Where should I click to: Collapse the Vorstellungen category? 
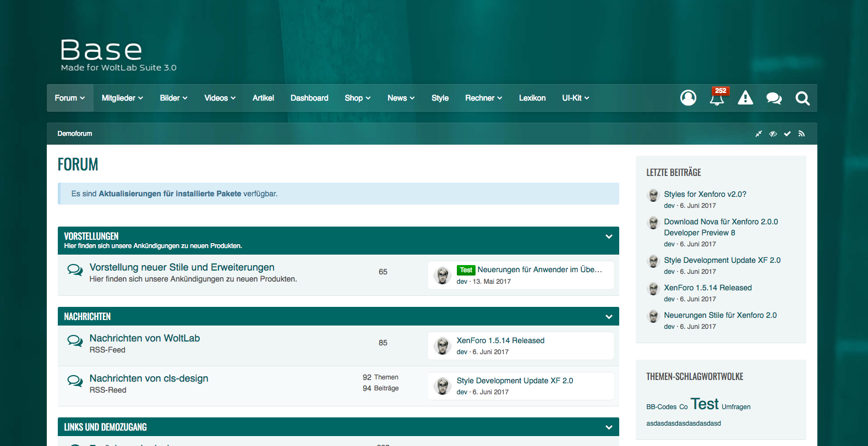(x=609, y=236)
